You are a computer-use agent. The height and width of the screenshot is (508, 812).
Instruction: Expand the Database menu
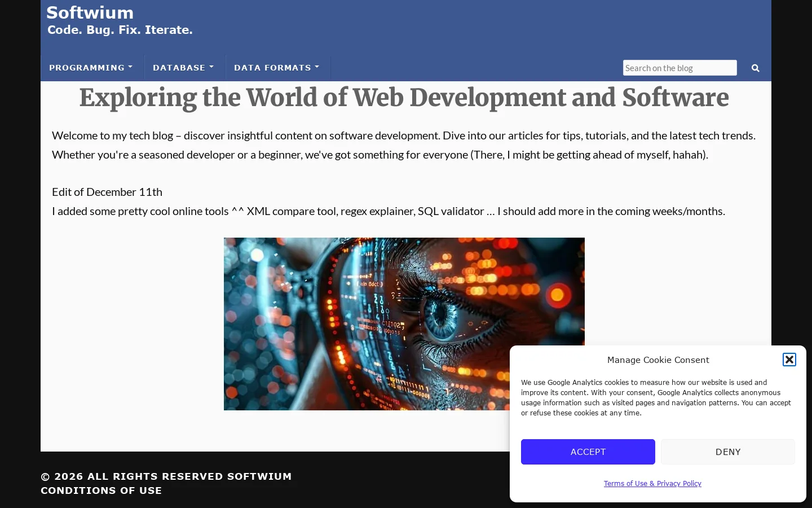coord(183,68)
